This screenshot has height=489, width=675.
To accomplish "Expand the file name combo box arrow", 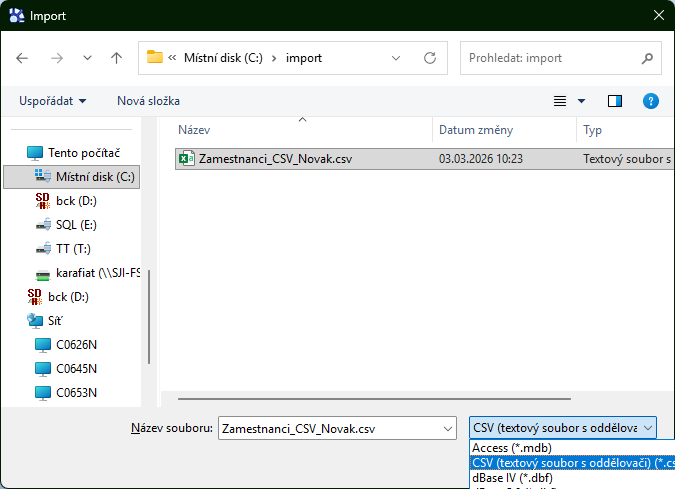I will pyautogui.click(x=446, y=428).
